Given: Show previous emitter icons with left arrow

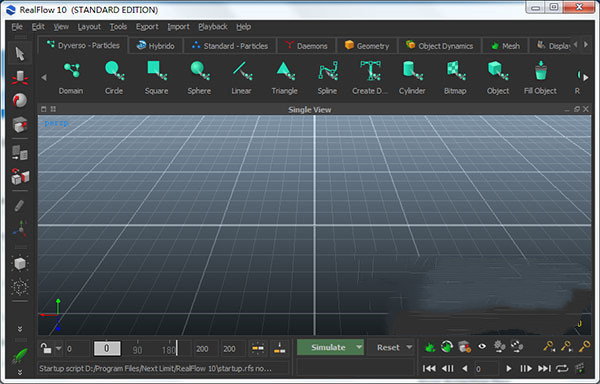Looking at the screenshot, I should 44,78.
